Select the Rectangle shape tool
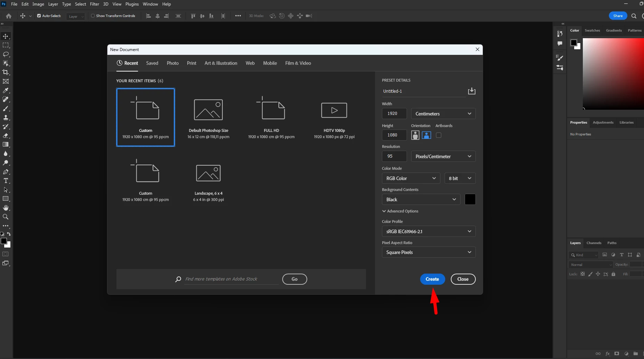Screen dimensions: 644x359 point(6,199)
